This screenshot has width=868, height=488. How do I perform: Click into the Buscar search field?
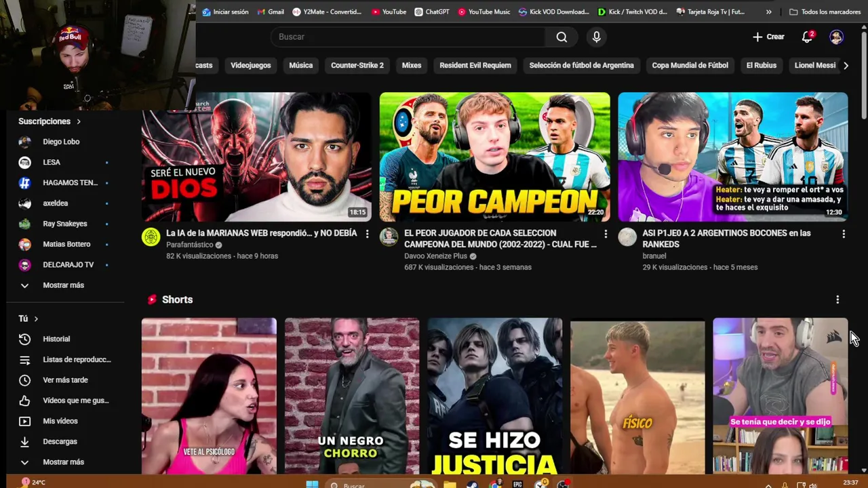407,37
